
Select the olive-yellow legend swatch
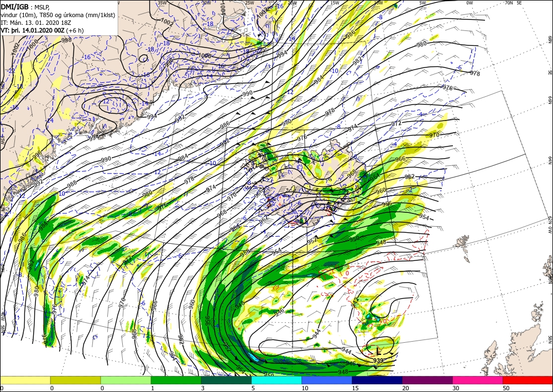pyautogui.click(x=75, y=380)
